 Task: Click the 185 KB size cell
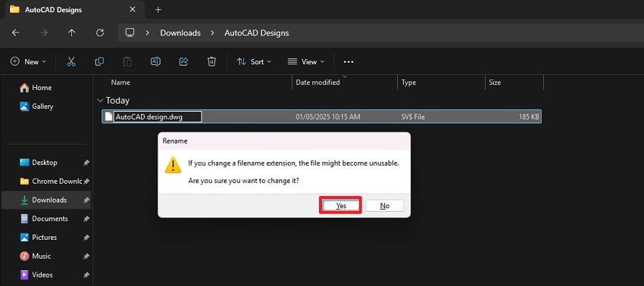(x=529, y=117)
